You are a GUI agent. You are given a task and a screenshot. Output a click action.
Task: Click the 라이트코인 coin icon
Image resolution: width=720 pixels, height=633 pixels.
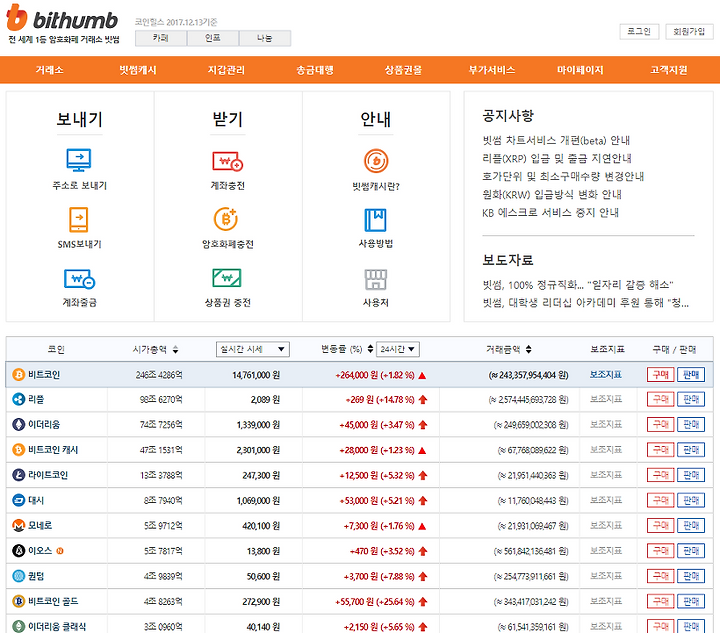click(x=18, y=475)
